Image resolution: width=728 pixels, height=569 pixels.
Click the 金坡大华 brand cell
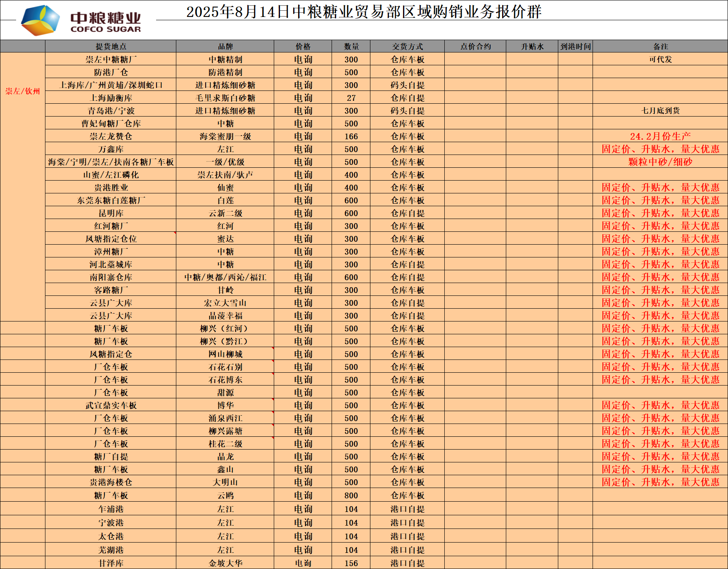[225, 563]
